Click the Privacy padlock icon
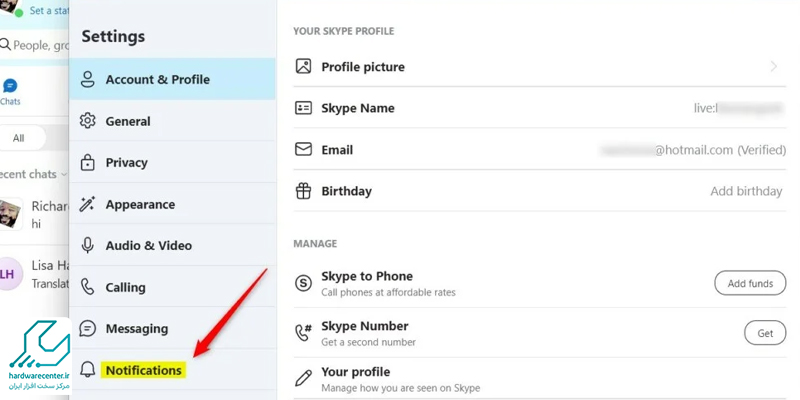Image resolution: width=800 pixels, height=400 pixels. 88,162
